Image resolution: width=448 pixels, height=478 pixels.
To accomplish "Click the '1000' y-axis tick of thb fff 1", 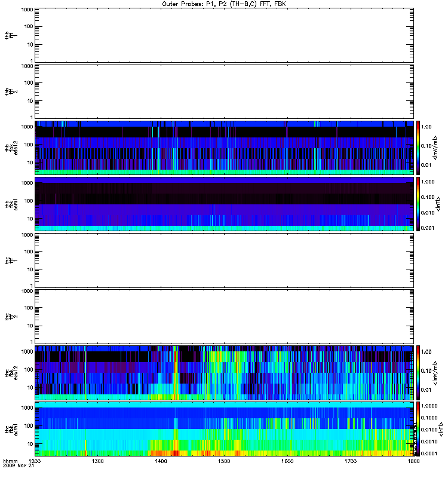I will click(27, 10).
